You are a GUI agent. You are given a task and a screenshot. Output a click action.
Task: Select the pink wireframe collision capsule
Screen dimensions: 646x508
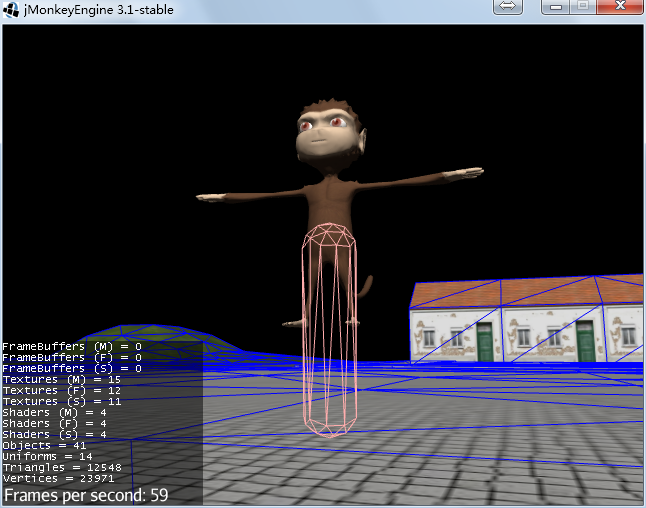(331, 330)
